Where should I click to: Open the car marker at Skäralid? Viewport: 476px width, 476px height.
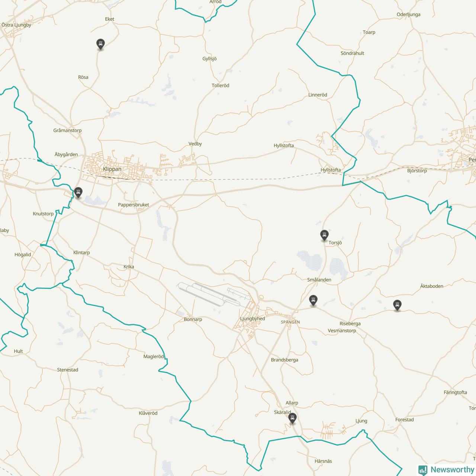tap(293, 419)
